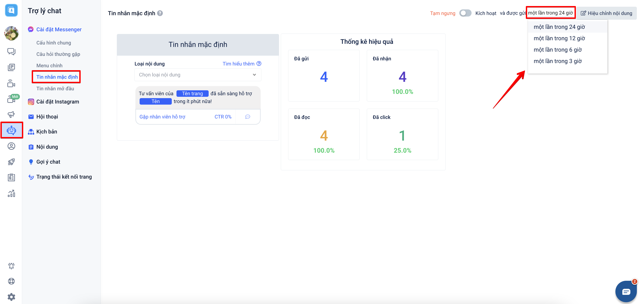The height and width of the screenshot is (304, 644).
Task: Select một lần trong 12 giờ option
Action: click(559, 38)
